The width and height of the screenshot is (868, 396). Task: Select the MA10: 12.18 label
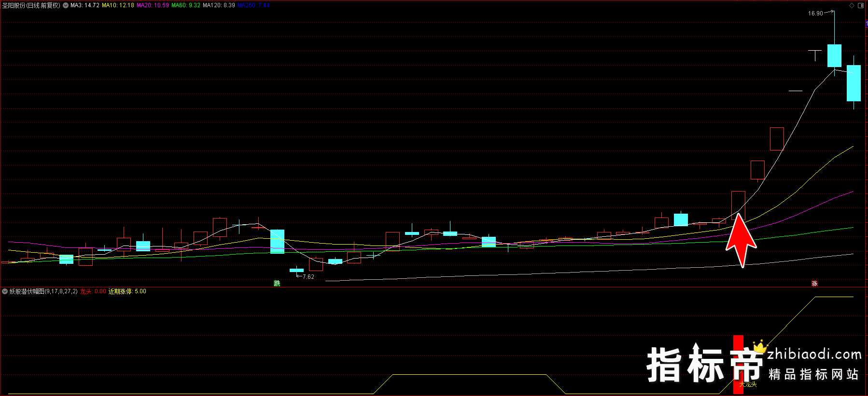point(118,5)
